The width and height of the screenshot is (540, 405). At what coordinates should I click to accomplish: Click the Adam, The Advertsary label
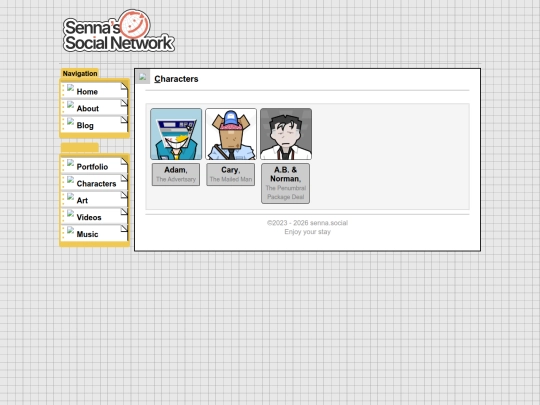(176, 175)
